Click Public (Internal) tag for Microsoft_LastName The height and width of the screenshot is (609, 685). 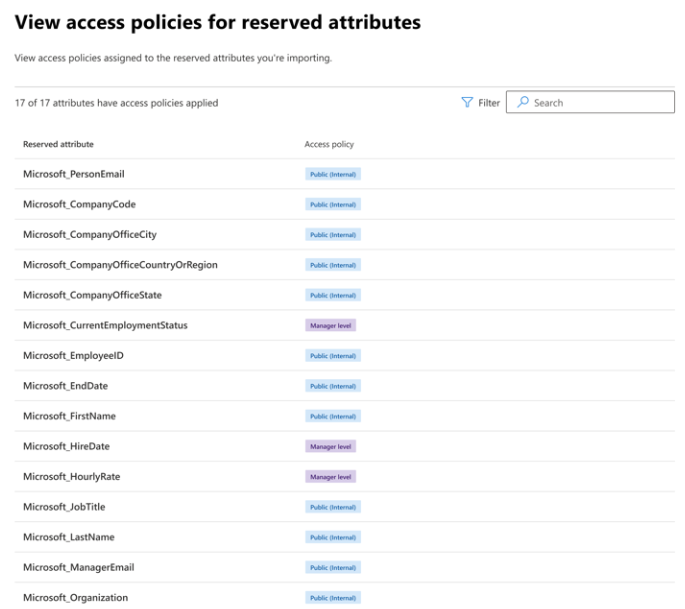pos(333,537)
